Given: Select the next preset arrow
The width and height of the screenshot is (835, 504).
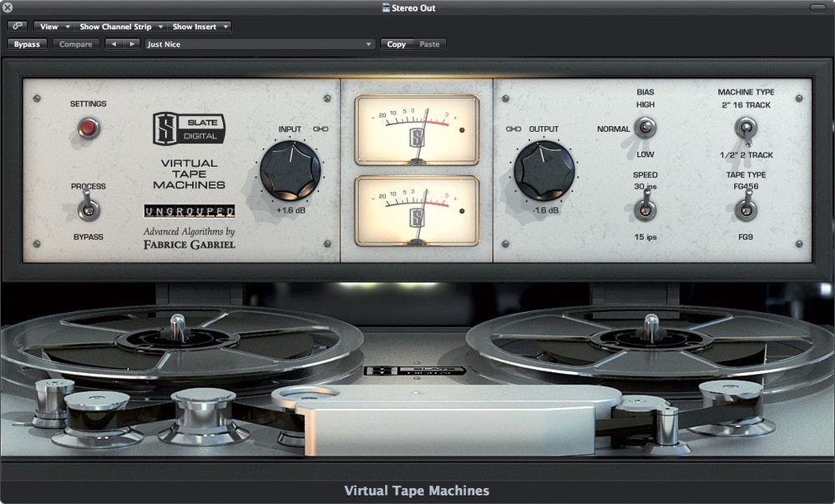Looking at the screenshot, I should pyautogui.click(x=132, y=44).
